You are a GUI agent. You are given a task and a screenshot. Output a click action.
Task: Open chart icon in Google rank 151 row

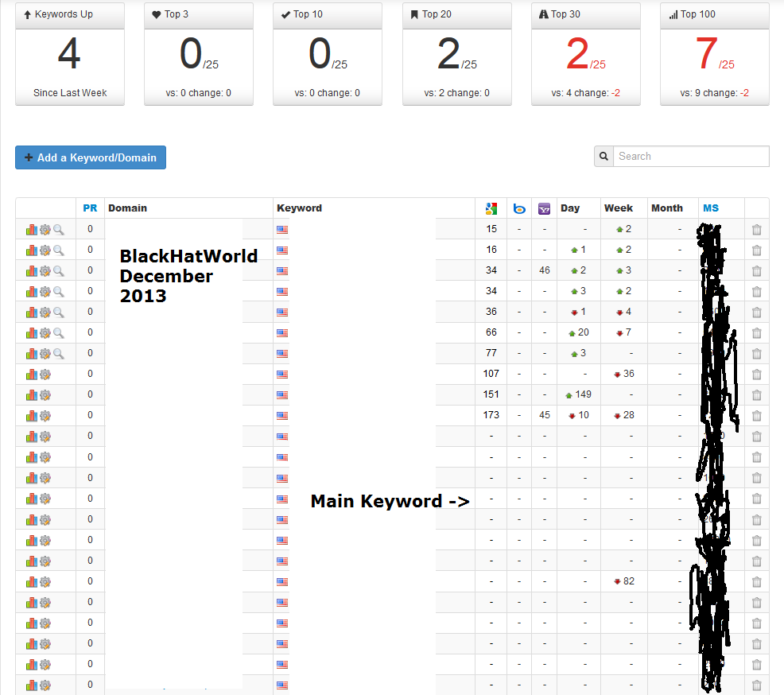[x=32, y=395]
